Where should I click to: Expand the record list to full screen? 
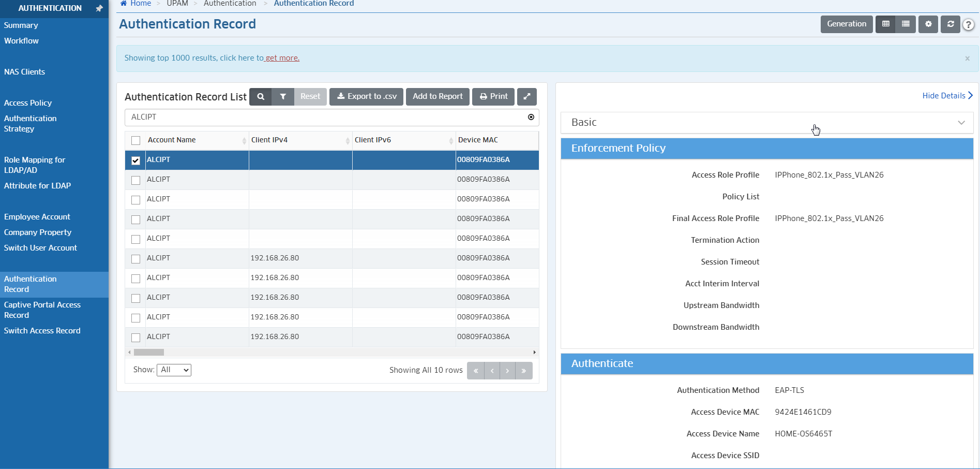(526, 97)
